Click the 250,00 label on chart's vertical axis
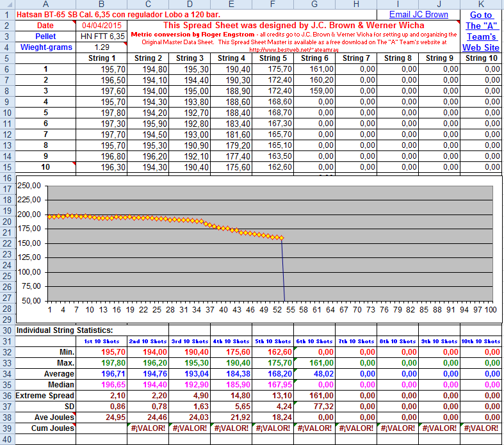Image resolution: width=504 pixels, height=445 pixels. pyautogui.click(x=29, y=186)
